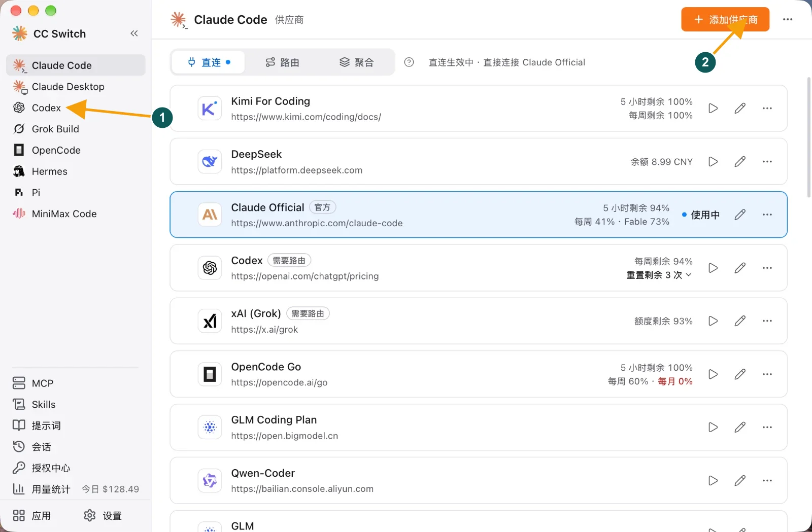Open more options for DeepSeek
Viewport: 812px width, 532px height.
click(x=767, y=161)
